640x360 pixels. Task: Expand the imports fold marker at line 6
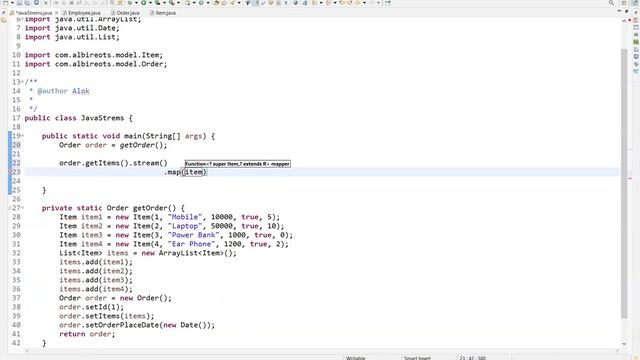(22, 19)
